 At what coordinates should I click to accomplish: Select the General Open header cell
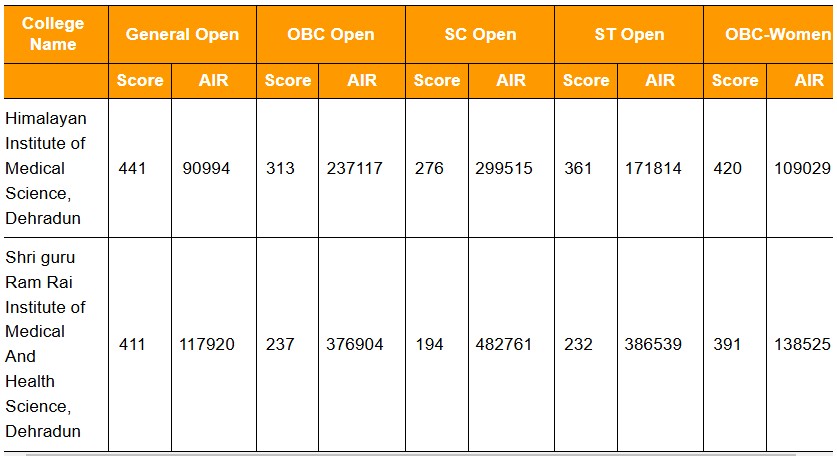coord(182,34)
